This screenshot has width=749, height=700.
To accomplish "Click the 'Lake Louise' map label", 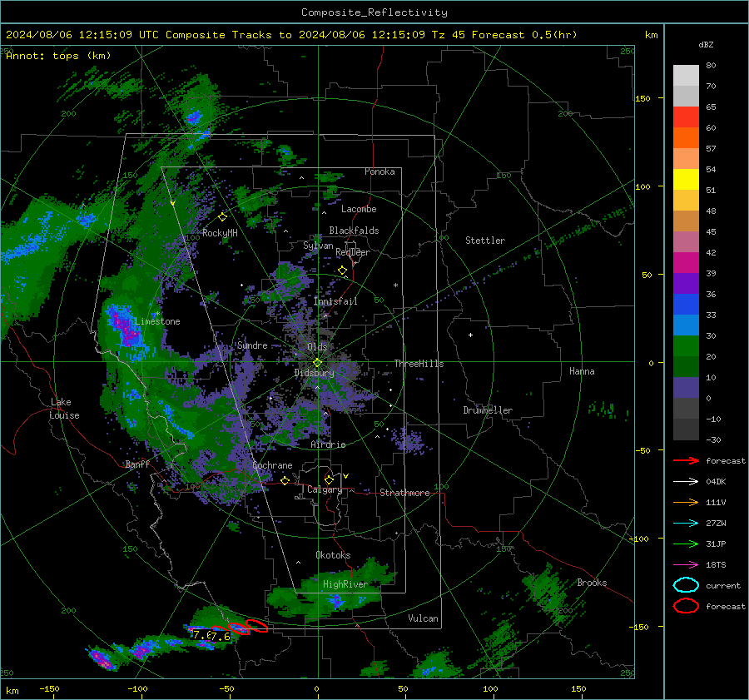I will (x=64, y=409).
